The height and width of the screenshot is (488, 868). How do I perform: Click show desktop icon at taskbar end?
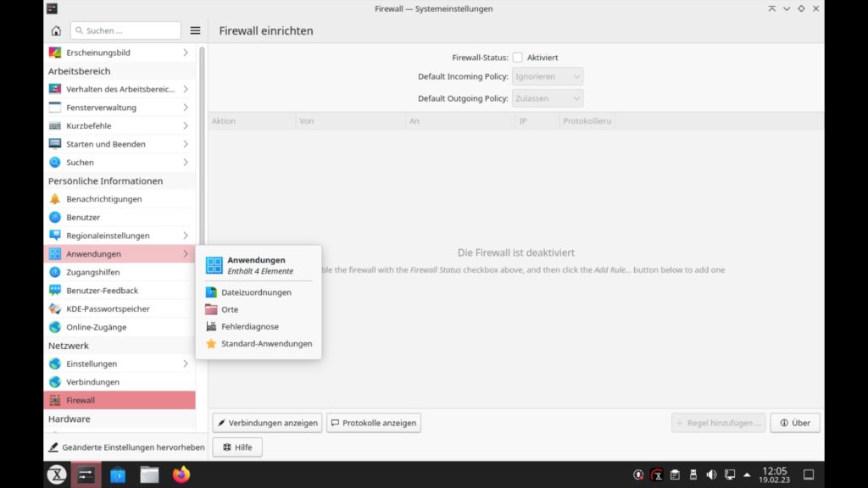click(x=809, y=474)
